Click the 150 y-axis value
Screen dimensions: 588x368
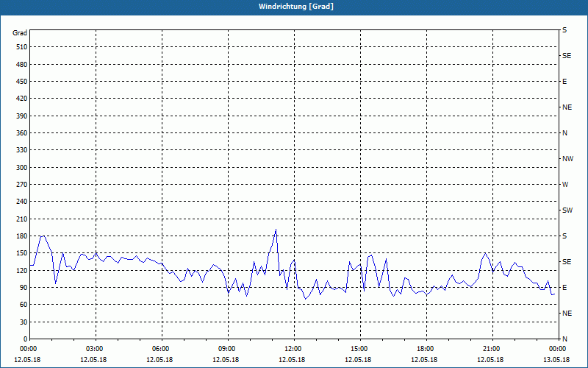point(22,253)
